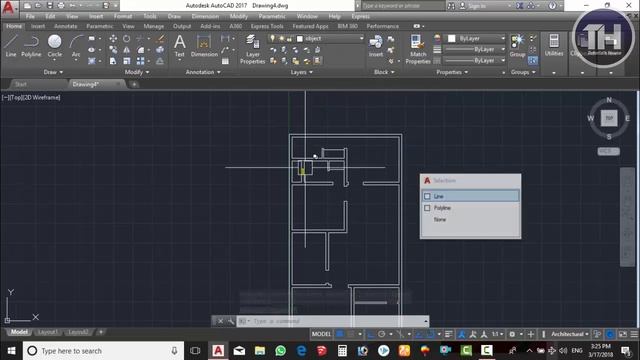Check the Line option in Selection dialog
The image size is (640, 360).
click(x=427, y=196)
